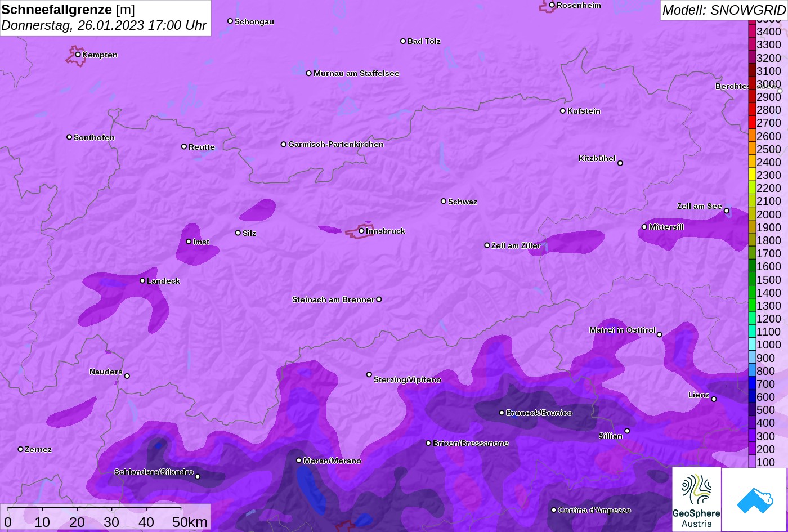788x532 pixels.
Task: Click the 100 m legend color swatch
Action: coord(752,462)
